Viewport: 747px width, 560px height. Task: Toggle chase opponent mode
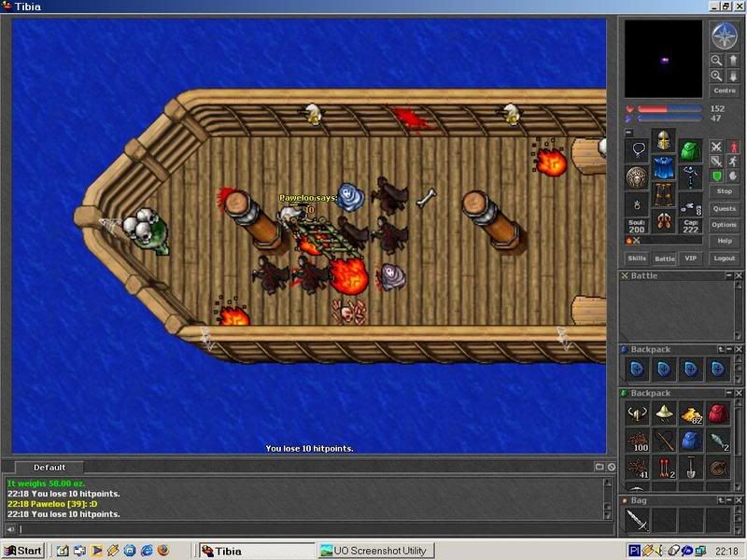[x=733, y=161]
